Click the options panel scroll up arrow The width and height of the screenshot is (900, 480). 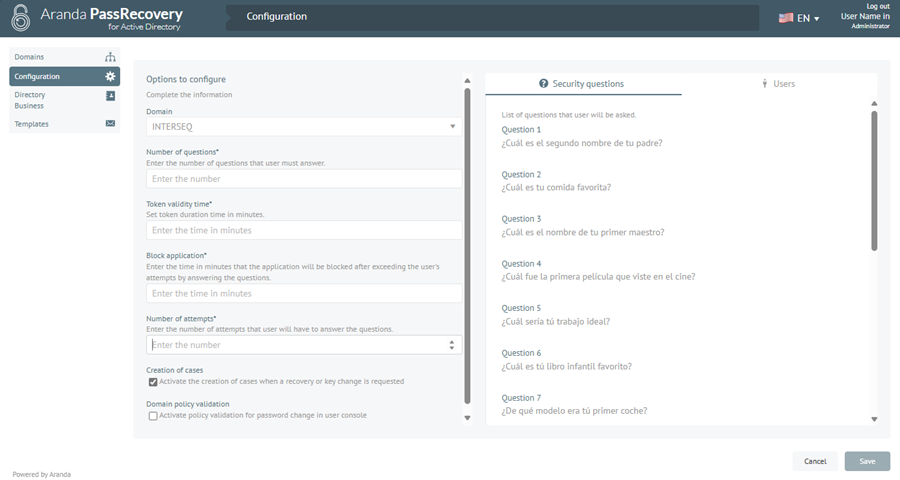[x=467, y=80]
